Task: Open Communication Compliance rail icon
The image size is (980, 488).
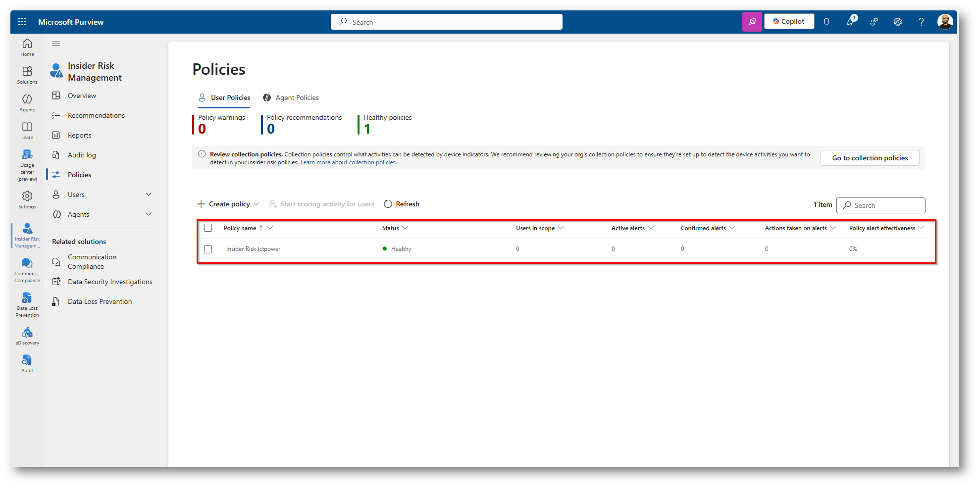Action: tap(27, 270)
